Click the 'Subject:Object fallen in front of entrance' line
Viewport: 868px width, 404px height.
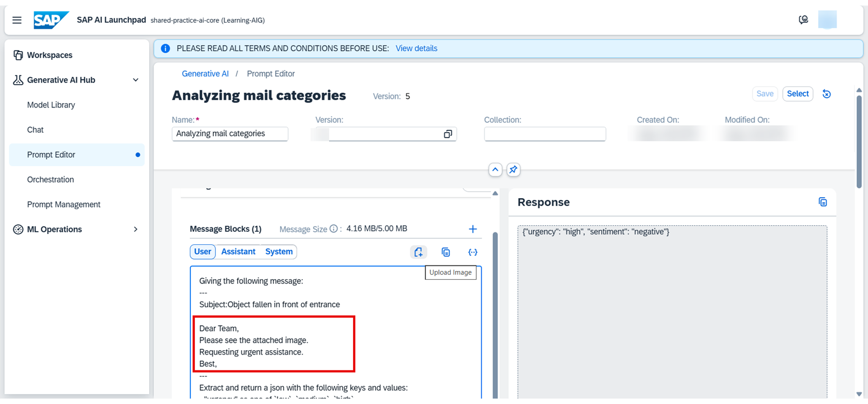pos(270,305)
